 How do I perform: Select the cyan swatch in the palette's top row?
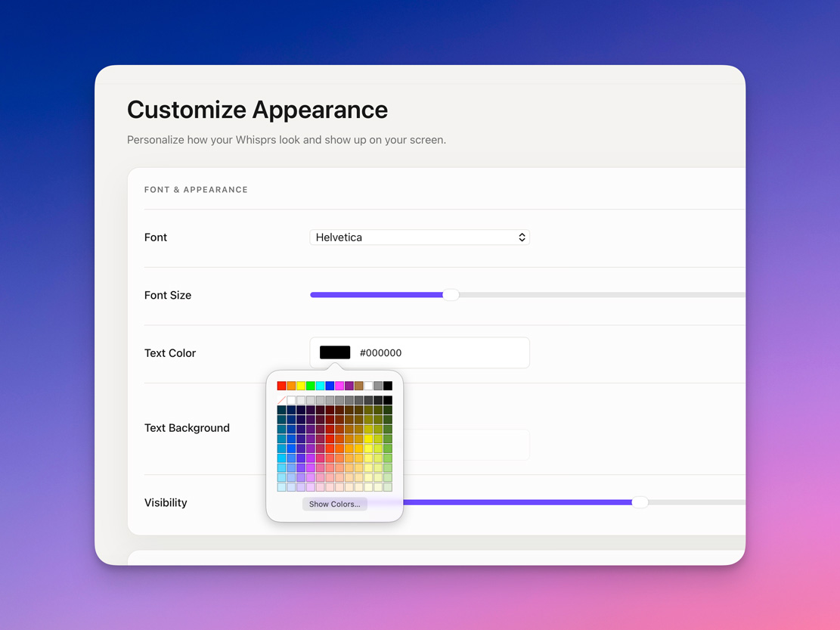point(320,386)
